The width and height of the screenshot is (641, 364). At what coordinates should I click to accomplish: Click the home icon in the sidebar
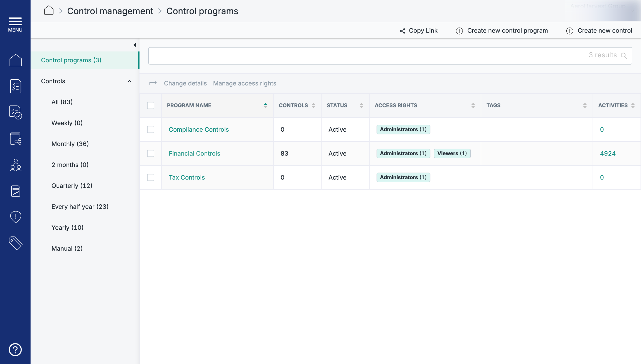pos(16,60)
